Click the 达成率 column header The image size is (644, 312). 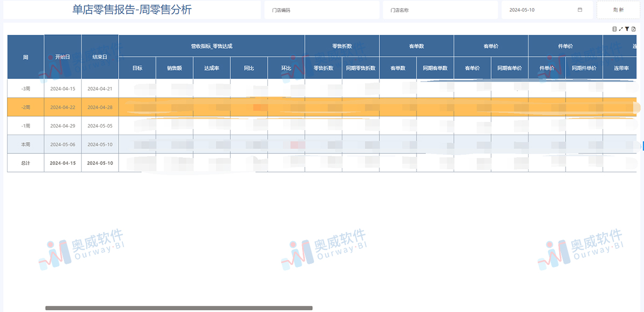[x=211, y=68]
